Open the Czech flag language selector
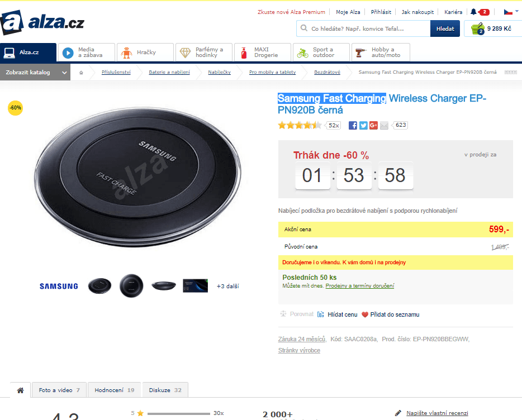522x420 pixels. pyautogui.click(x=511, y=12)
